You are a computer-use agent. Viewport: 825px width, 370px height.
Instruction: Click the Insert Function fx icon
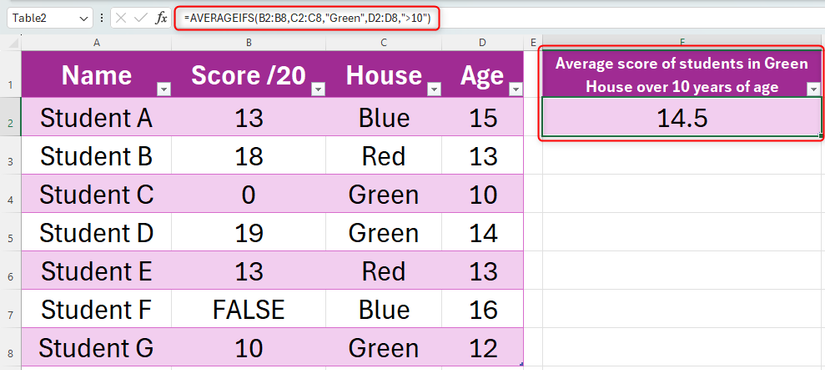tap(160, 18)
